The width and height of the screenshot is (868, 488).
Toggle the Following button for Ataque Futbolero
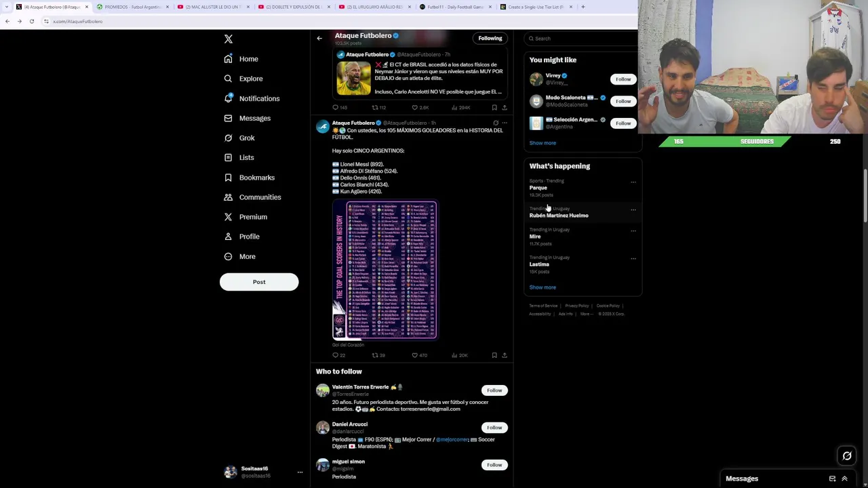(x=490, y=38)
